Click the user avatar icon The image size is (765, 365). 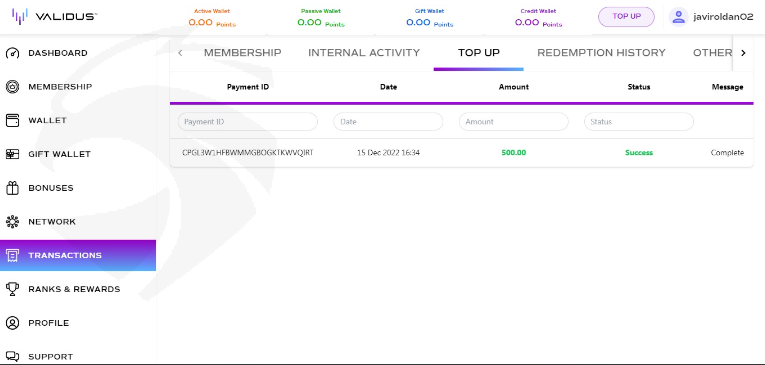[x=678, y=17]
